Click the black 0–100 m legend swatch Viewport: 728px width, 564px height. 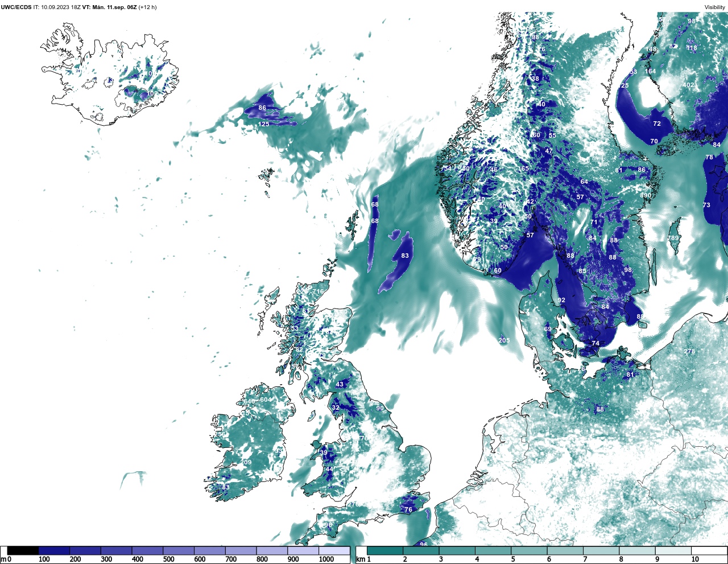(23, 551)
